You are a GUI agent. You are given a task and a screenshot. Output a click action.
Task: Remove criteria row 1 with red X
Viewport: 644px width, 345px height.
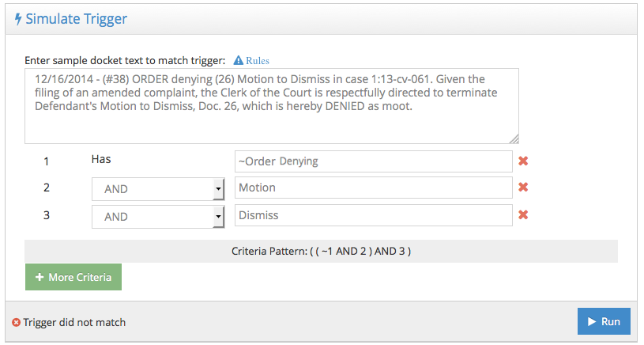tap(523, 161)
